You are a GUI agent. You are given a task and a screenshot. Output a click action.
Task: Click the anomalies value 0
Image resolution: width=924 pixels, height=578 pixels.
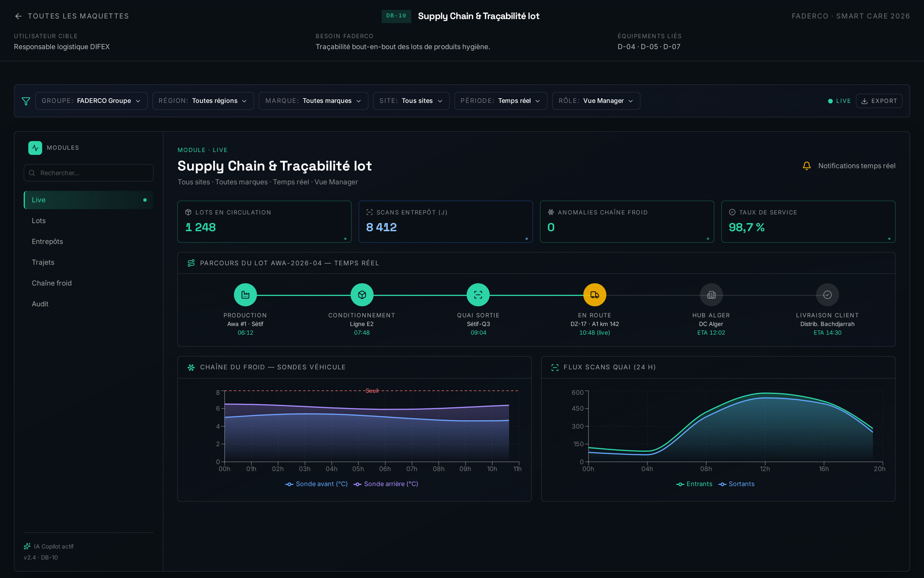551,227
